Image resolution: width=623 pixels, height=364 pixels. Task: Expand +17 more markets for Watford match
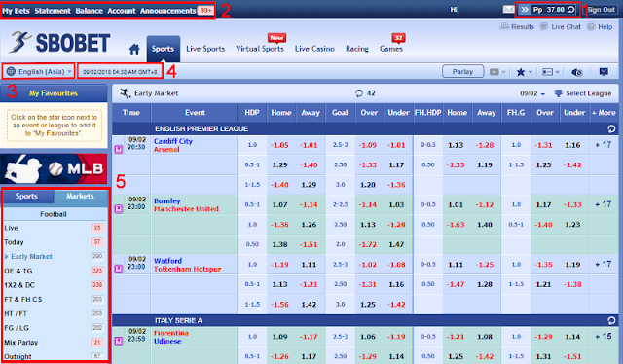[x=604, y=265]
